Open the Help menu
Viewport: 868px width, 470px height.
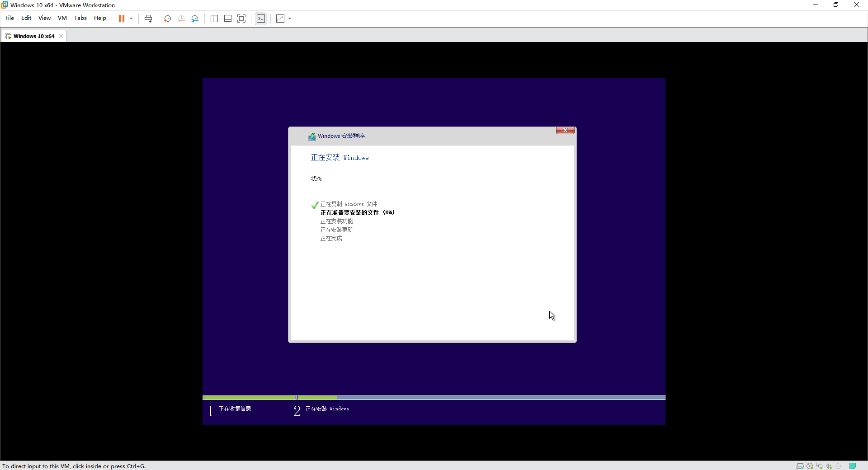(x=100, y=18)
